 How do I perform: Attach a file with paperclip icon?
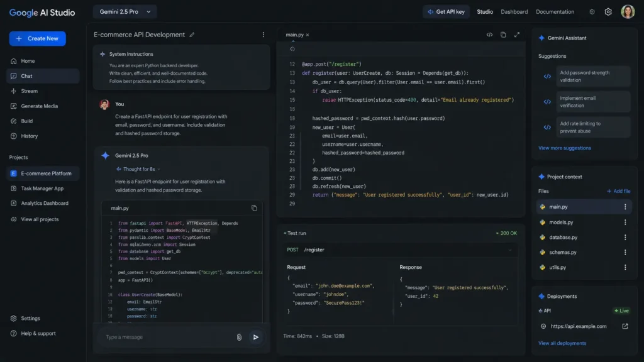(x=239, y=337)
